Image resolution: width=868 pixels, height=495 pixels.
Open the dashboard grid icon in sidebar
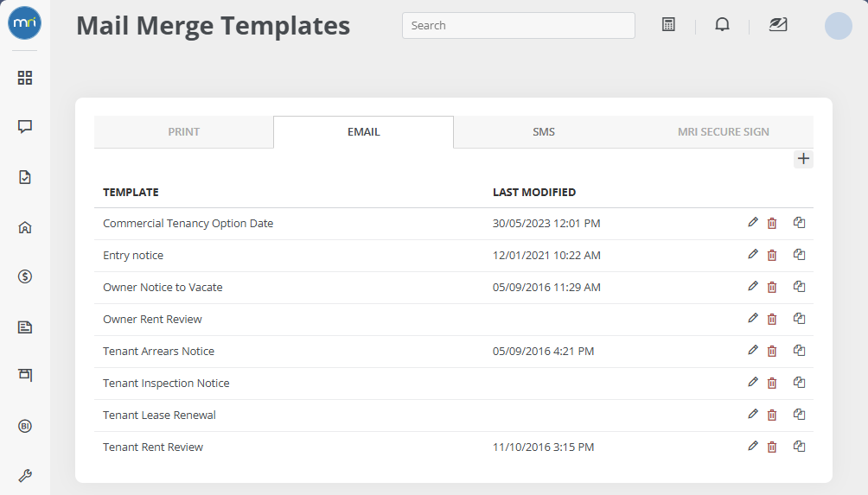[x=25, y=78]
